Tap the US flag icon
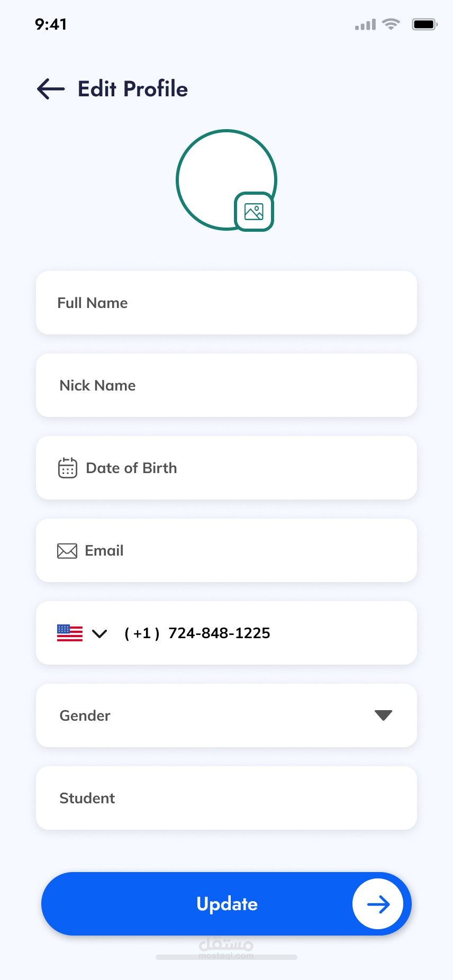This screenshot has width=453, height=980. click(70, 633)
